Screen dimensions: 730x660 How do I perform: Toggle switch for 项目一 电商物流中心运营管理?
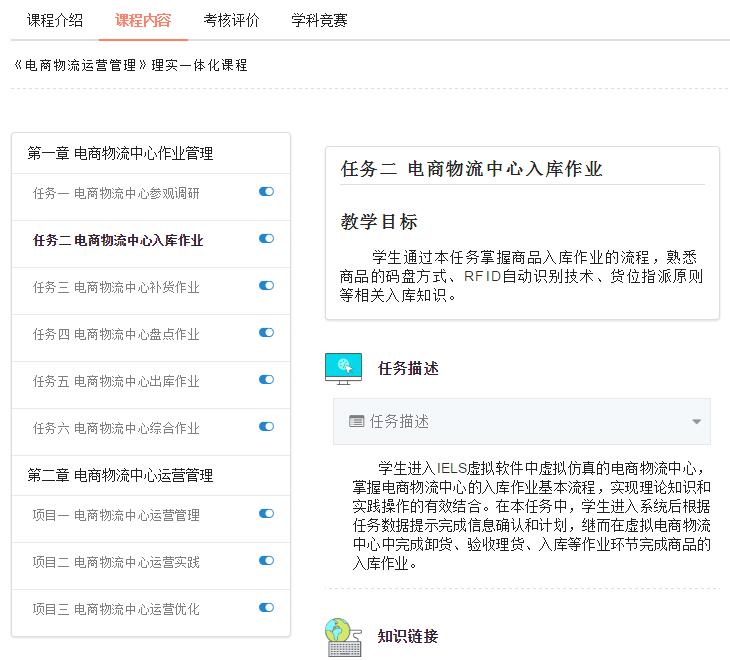click(x=266, y=514)
